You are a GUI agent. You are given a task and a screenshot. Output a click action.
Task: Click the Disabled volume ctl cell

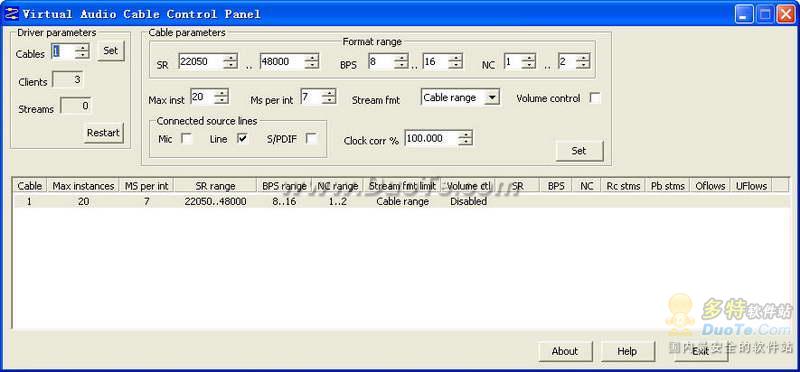[468, 202]
